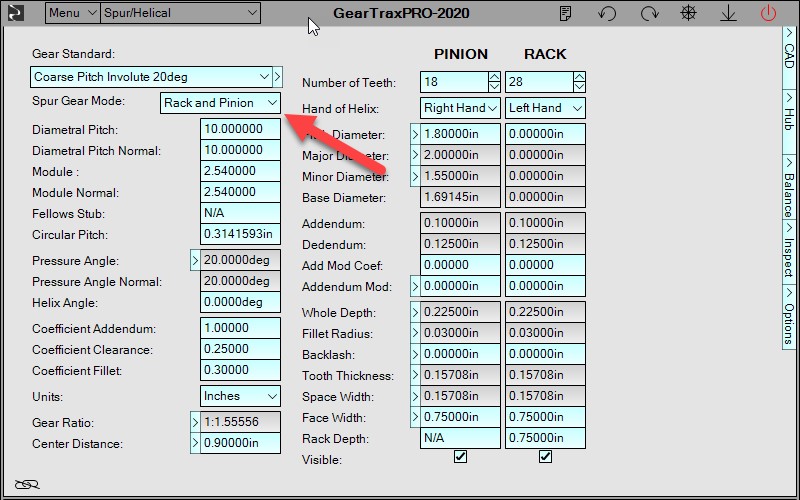Click the Pinion Rack Depth N/A value
Screen dimensions: 800x500
[x=460, y=438]
